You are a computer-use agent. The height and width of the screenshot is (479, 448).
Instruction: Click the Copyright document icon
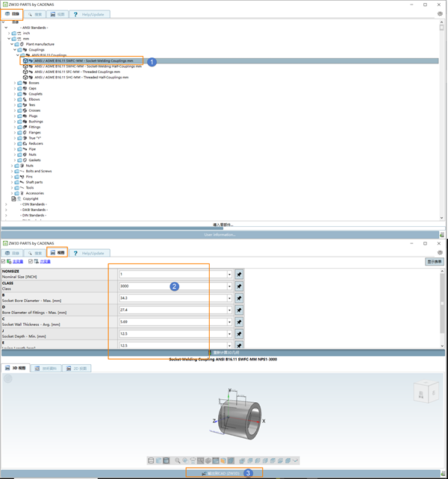(13, 198)
